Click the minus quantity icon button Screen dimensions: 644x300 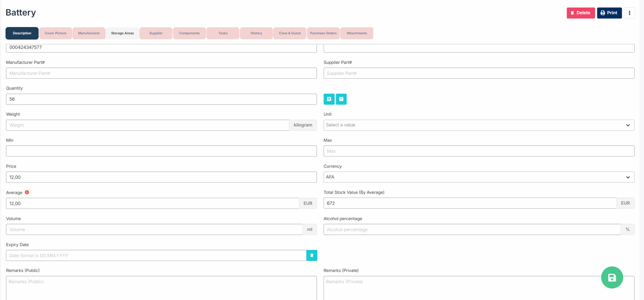coord(341,99)
